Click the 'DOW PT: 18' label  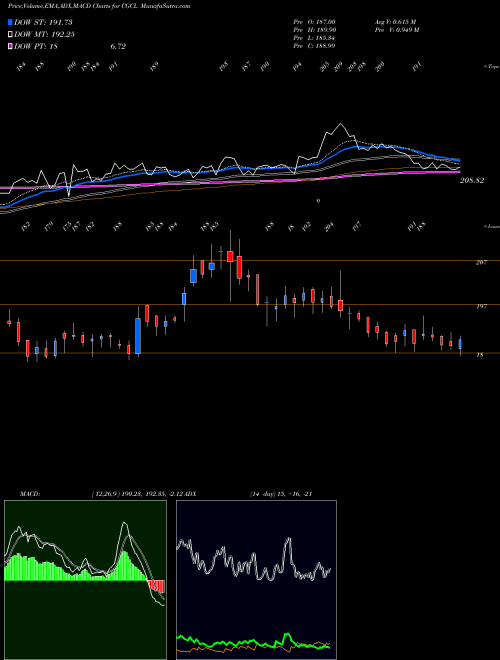click(x=36, y=46)
